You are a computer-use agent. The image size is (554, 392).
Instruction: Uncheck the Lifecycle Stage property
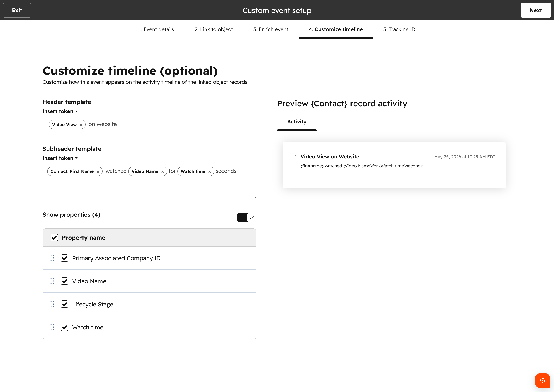tap(64, 304)
